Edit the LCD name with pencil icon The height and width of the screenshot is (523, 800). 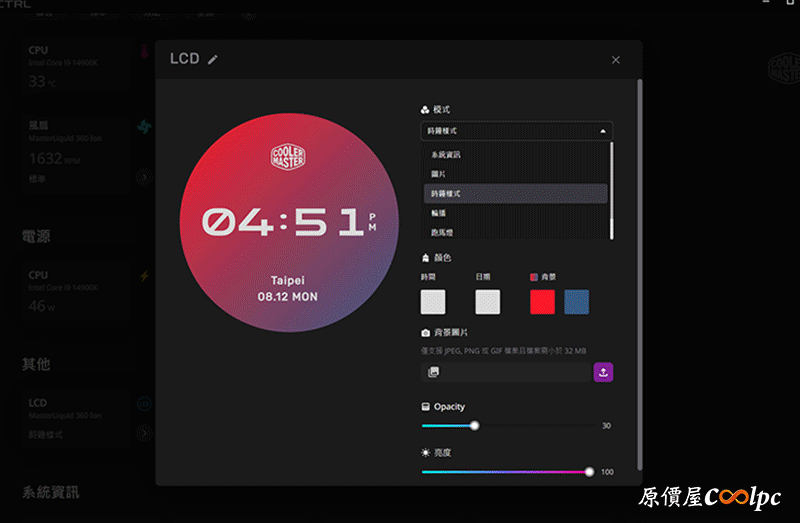point(213,60)
